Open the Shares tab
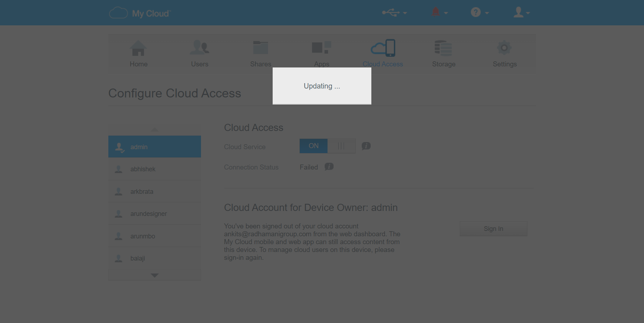This screenshot has width=644, height=323. [x=261, y=54]
